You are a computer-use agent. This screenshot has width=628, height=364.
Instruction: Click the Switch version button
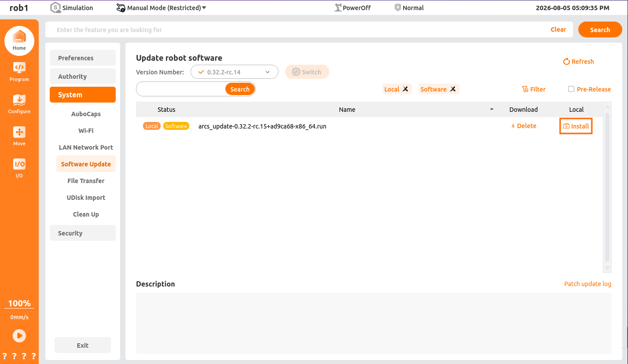click(x=307, y=72)
